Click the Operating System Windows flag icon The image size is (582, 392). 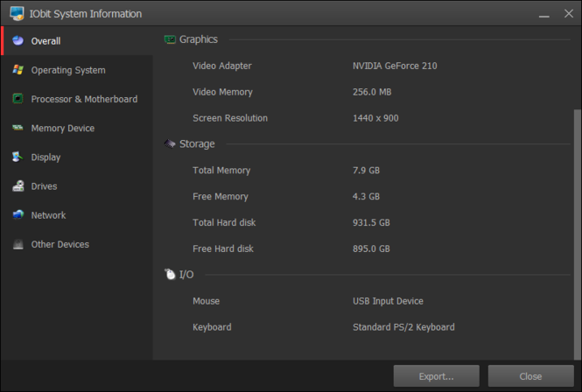point(18,69)
